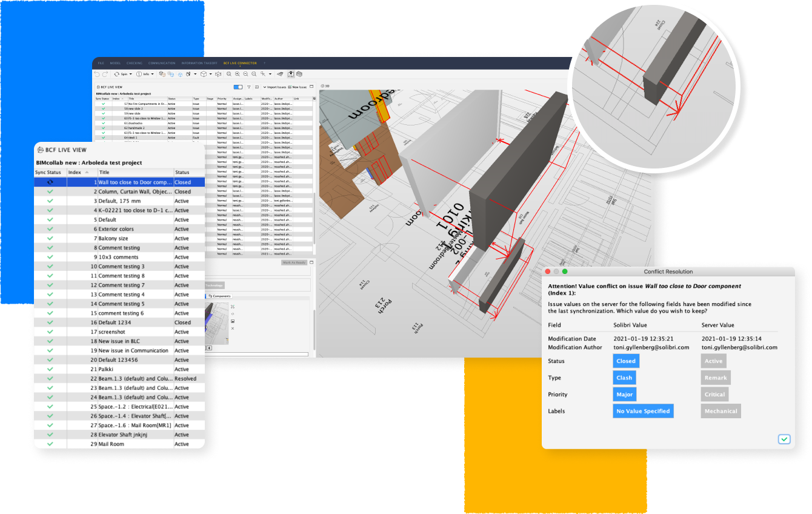
Task: Click sync icon on issue index 1
Action: (x=50, y=182)
